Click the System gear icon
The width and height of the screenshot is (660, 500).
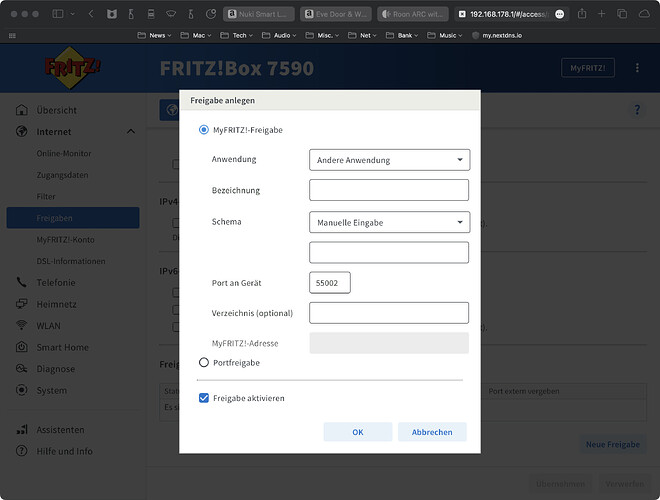click(x=21, y=390)
